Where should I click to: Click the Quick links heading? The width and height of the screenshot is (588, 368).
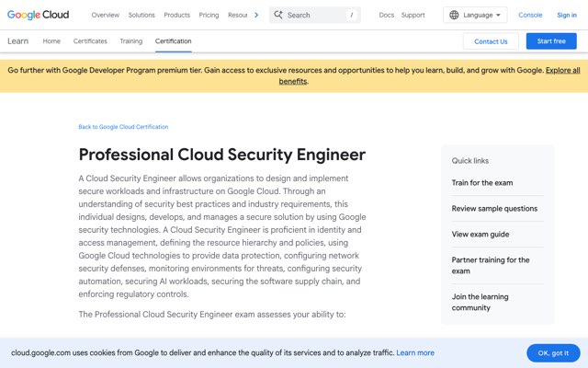(470, 161)
